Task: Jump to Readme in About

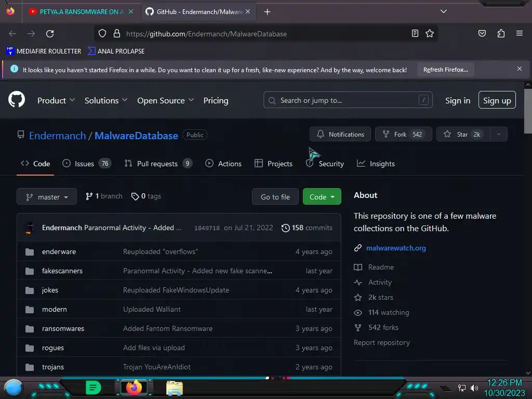Action: [374, 268]
